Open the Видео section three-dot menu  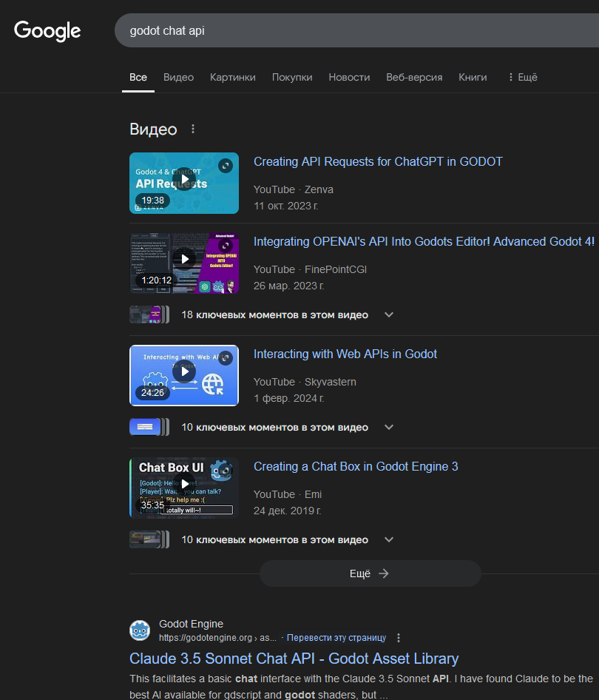(x=193, y=129)
